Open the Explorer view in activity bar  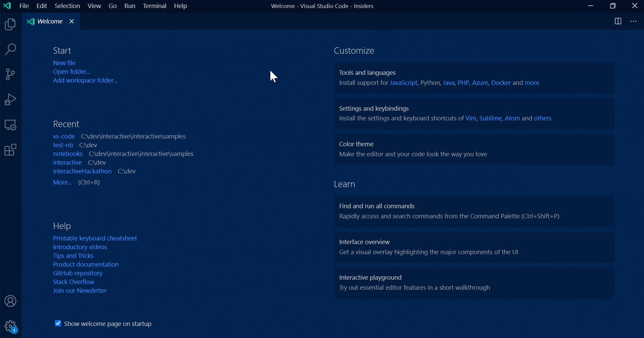point(11,25)
